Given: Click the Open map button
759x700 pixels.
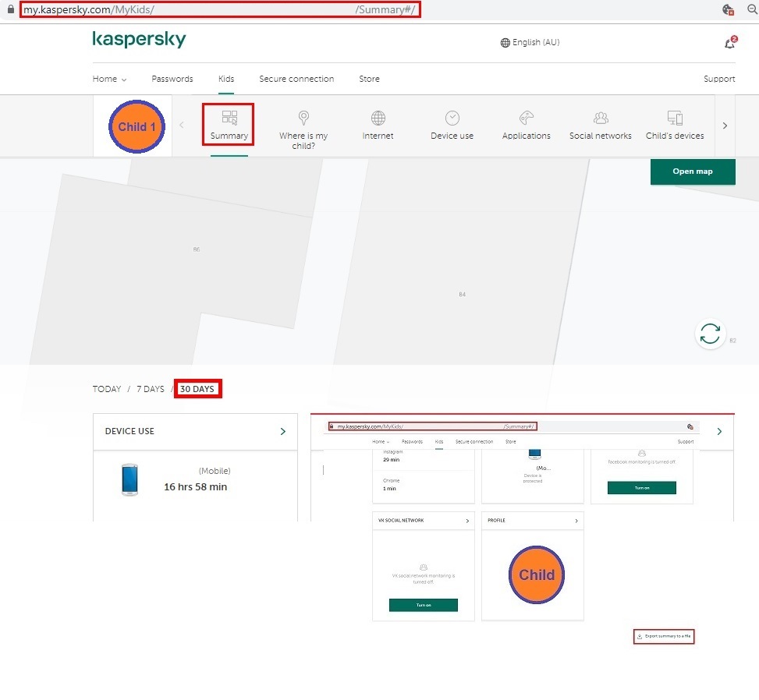Looking at the screenshot, I should [693, 171].
